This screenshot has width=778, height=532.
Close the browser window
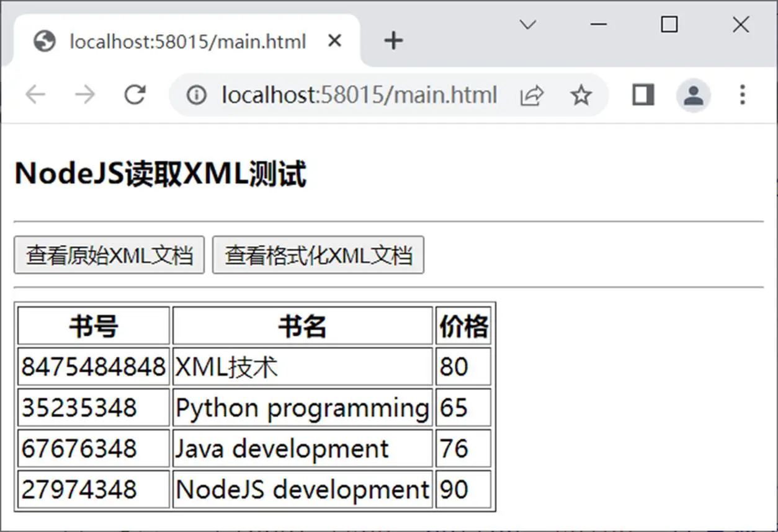[741, 25]
